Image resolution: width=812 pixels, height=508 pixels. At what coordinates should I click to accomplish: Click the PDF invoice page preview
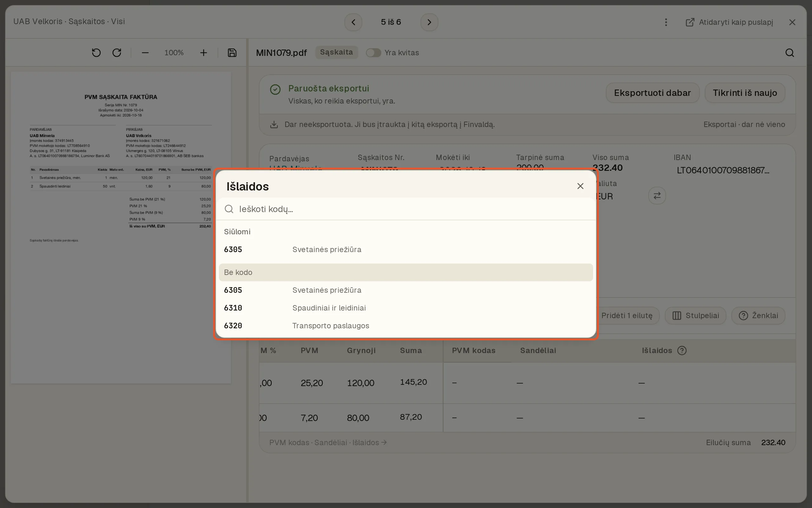121,227
